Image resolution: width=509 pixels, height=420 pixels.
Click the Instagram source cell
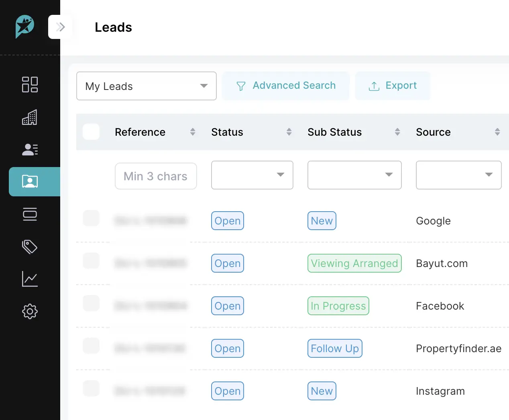point(440,391)
